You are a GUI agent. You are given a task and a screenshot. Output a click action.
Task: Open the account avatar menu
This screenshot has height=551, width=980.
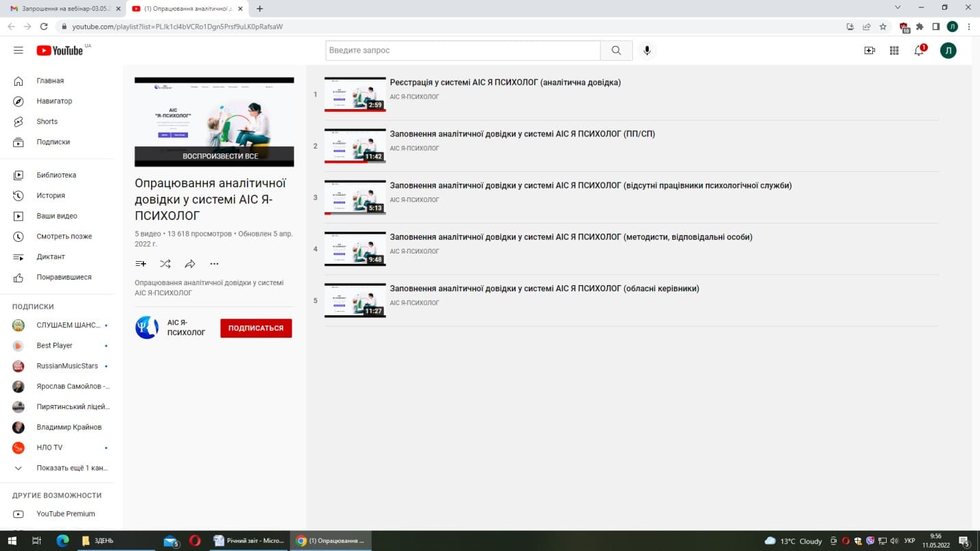[x=948, y=50]
